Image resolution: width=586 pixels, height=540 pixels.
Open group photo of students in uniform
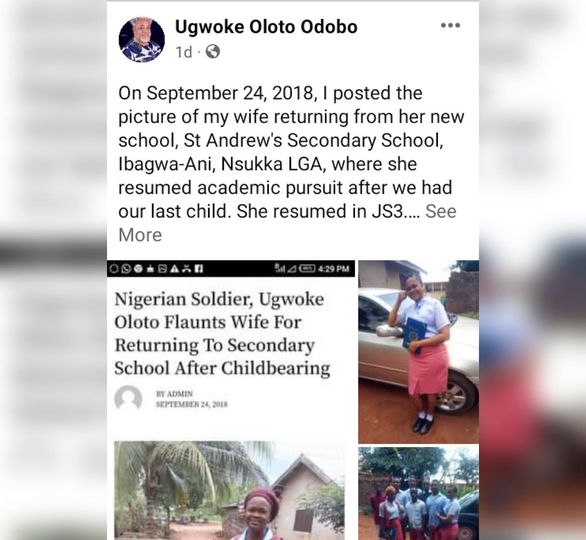(x=419, y=493)
